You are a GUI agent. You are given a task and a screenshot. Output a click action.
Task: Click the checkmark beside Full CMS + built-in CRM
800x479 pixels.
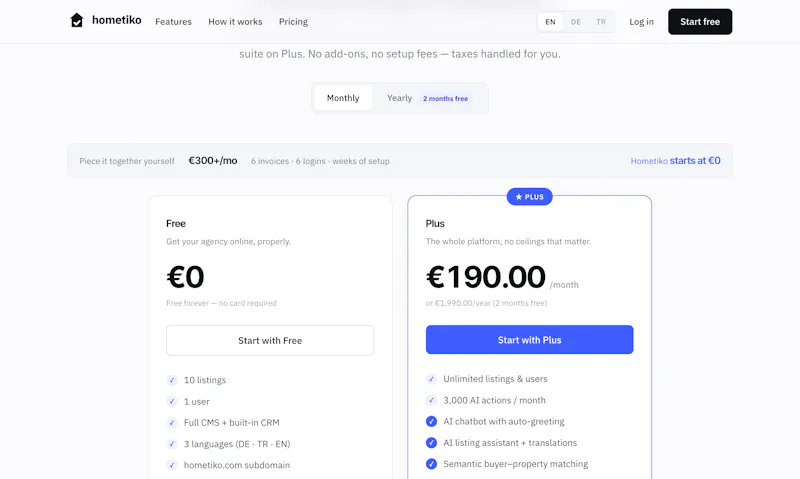tap(172, 422)
